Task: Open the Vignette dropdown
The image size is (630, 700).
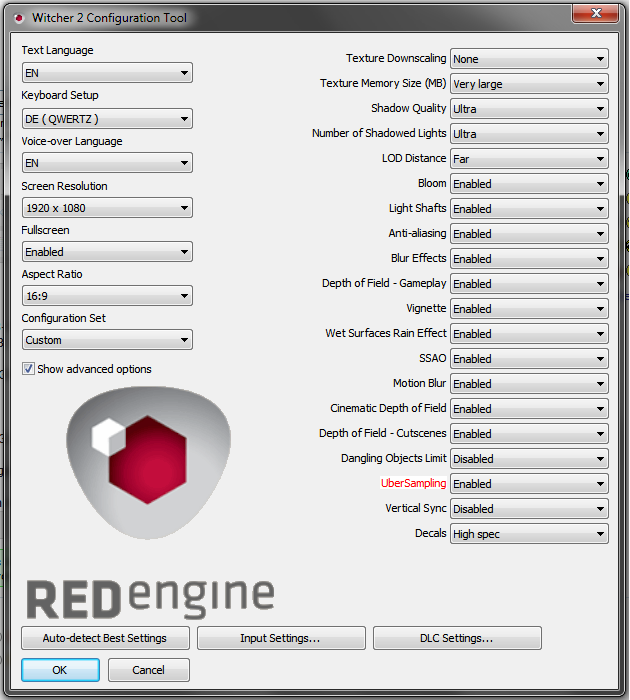Action: coord(529,309)
